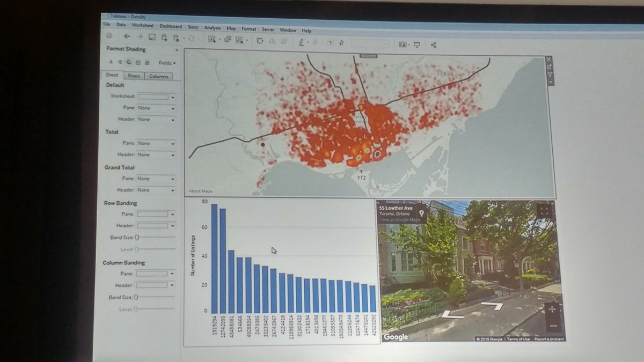Click the YTZ airport marker on map
644x362 pixels.
[360, 173]
